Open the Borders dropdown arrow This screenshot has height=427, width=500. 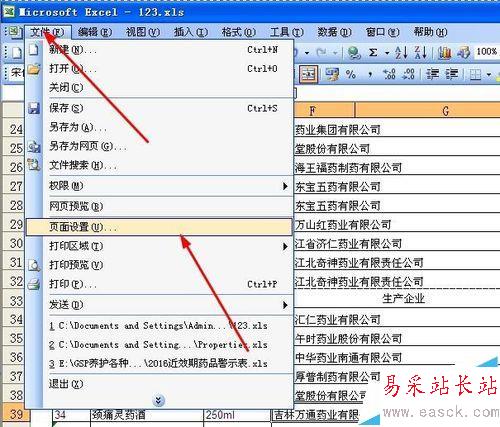pos(489,74)
